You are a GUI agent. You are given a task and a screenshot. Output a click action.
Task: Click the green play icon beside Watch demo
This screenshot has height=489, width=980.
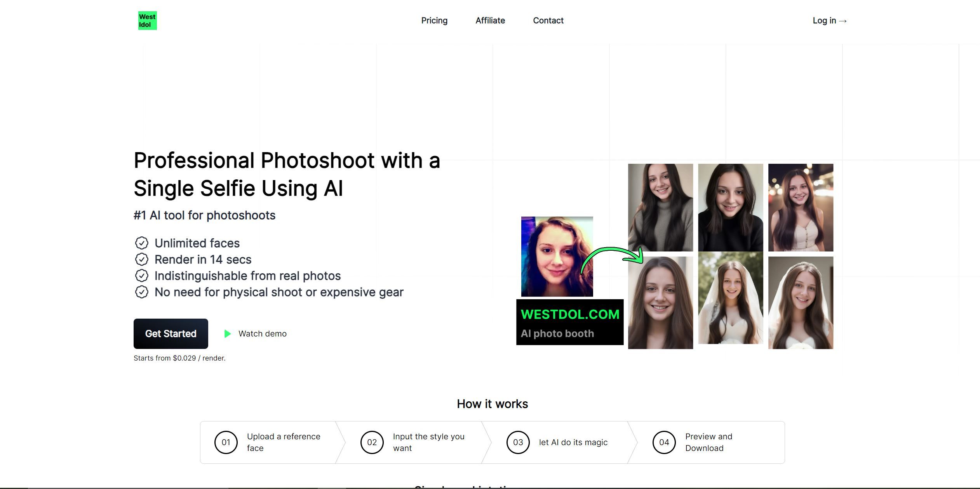[x=228, y=334]
